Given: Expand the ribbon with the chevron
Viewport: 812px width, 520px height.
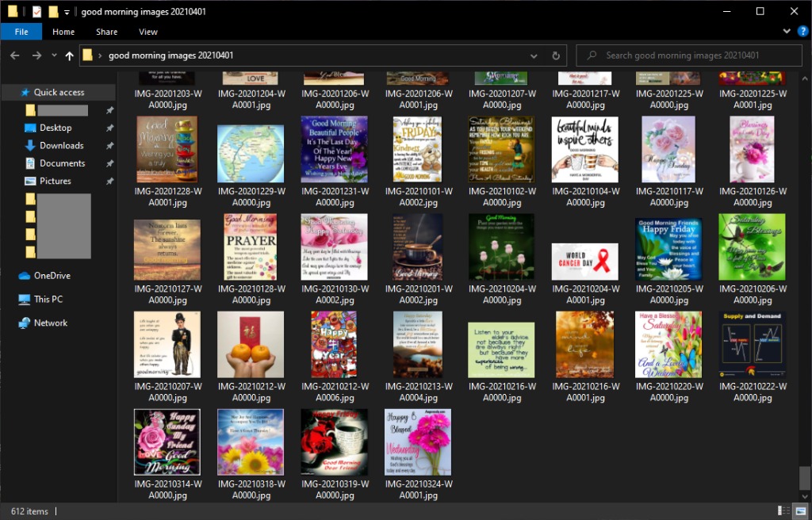Looking at the screenshot, I should coord(787,32).
